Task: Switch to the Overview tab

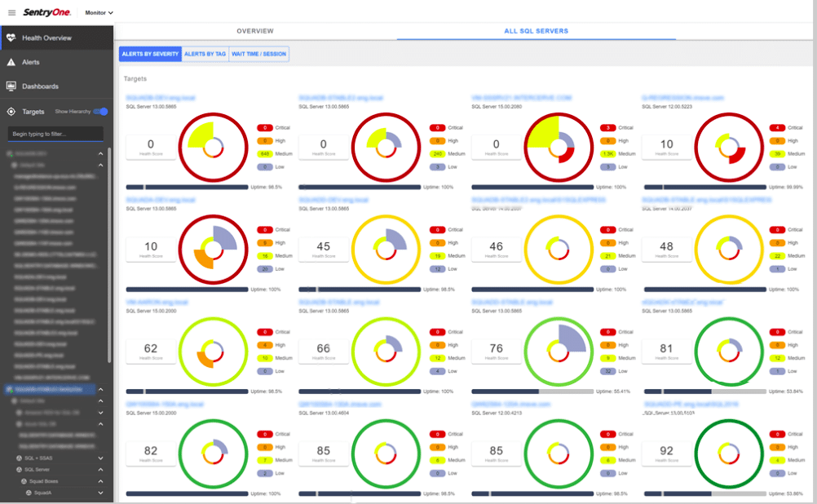Action: point(254,31)
